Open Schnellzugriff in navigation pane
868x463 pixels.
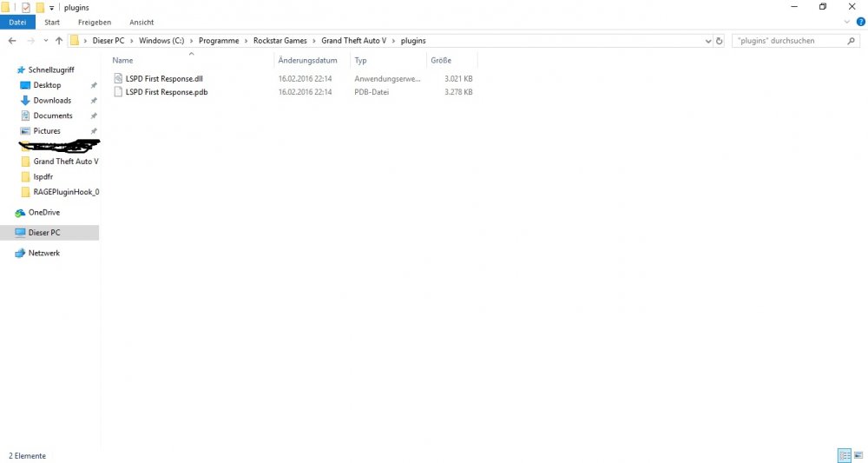tap(51, 69)
